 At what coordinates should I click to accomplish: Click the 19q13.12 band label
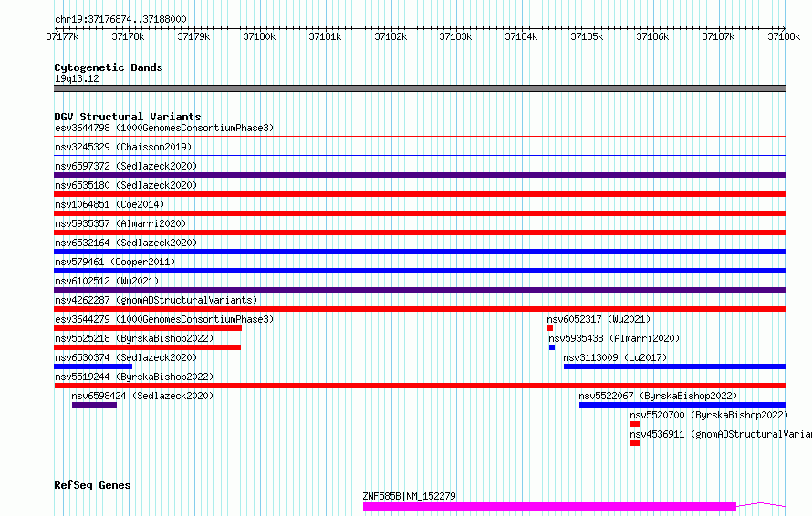tap(77, 78)
